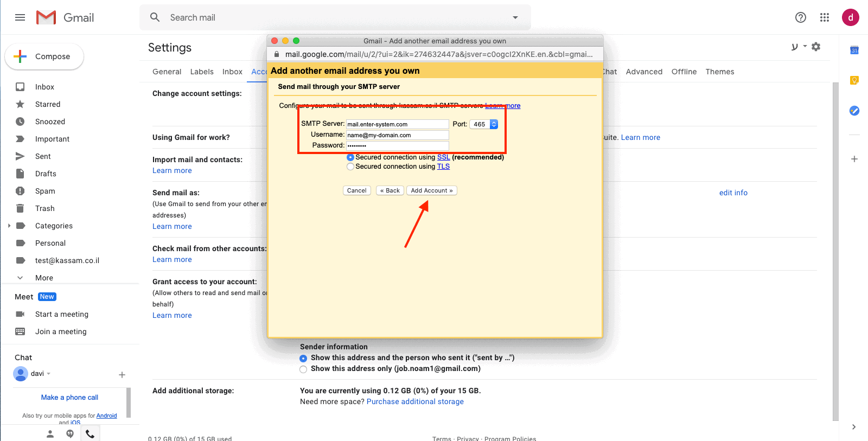Click the Compose button
Screen dimensions: 868x441
click(x=44, y=56)
